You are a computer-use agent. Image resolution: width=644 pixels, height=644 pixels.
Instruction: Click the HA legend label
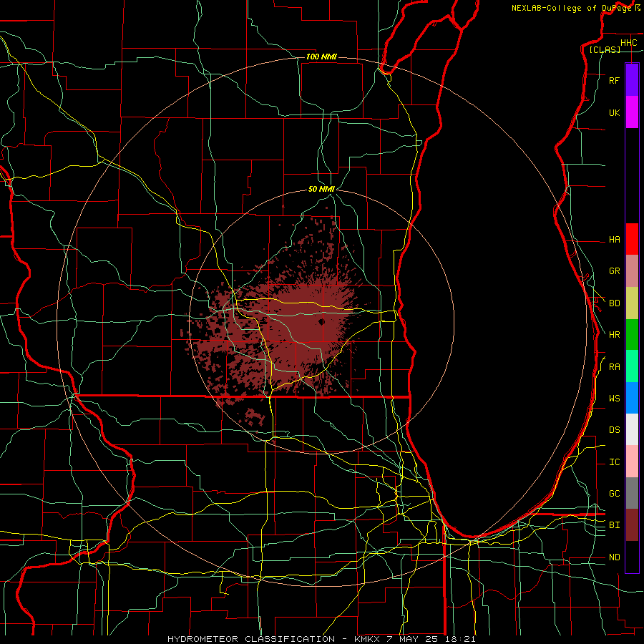point(614,240)
